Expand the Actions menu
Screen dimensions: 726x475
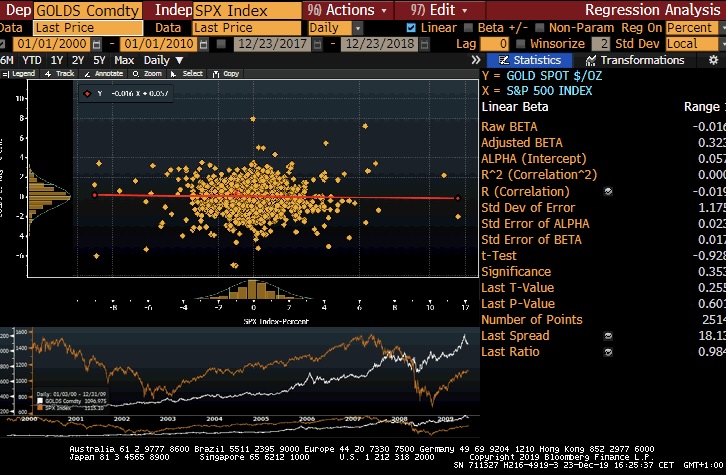tap(347, 10)
